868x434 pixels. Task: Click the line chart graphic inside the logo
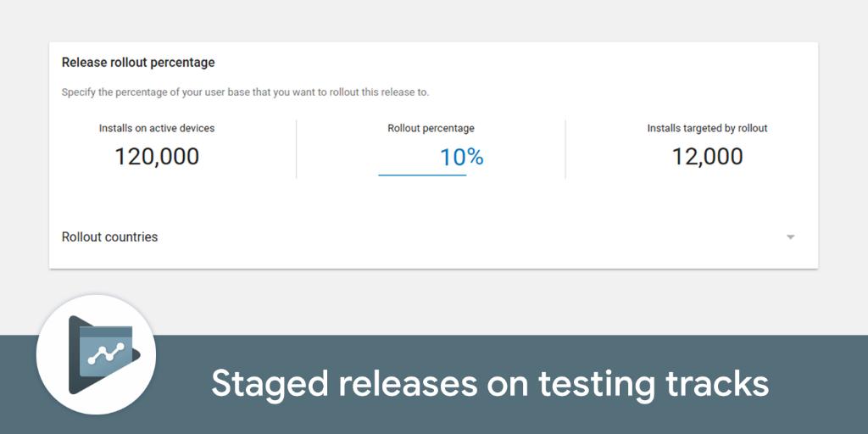coord(106,352)
